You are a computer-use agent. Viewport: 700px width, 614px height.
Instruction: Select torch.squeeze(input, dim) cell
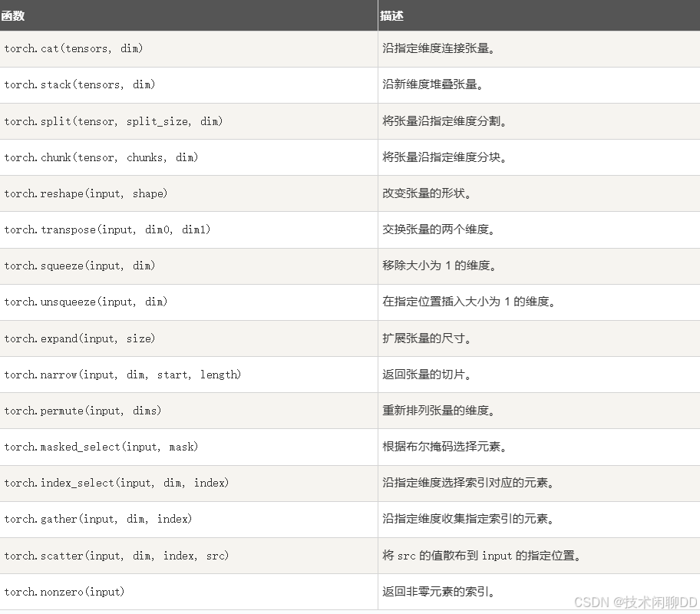tap(188, 266)
